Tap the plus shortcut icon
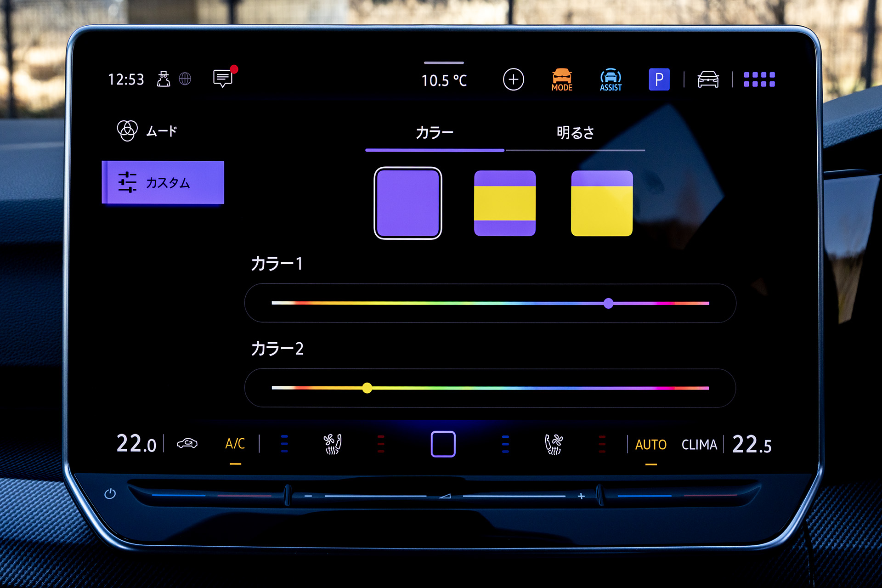This screenshot has width=882, height=588. pos(513,79)
